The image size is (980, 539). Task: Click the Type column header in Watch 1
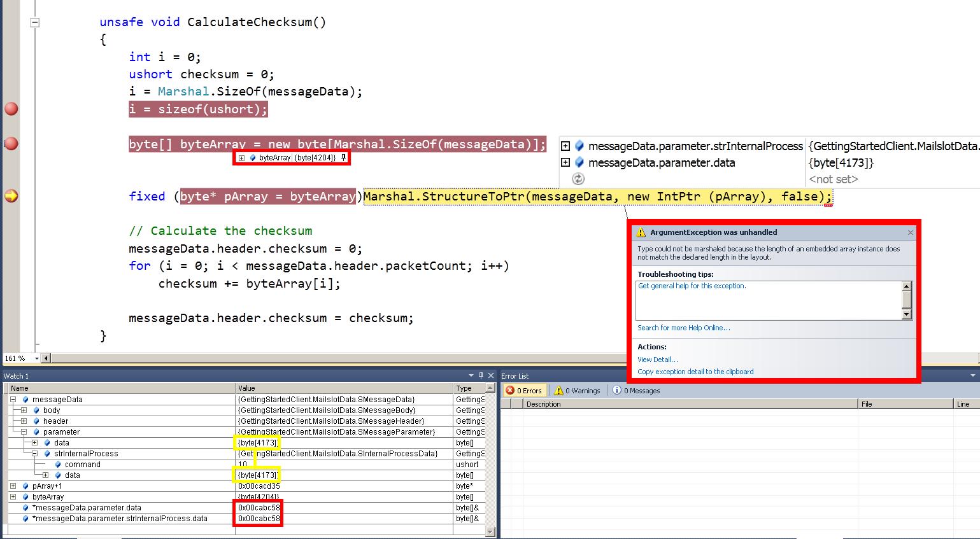(469, 388)
